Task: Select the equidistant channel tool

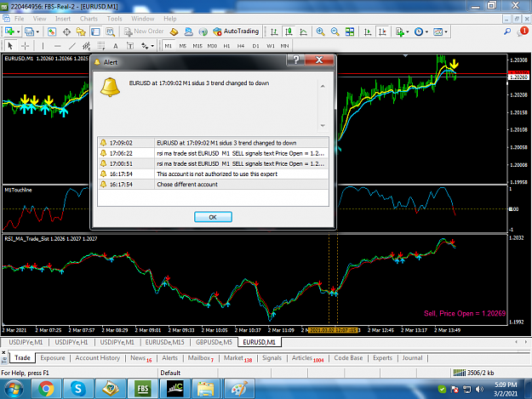Action: pyautogui.click(x=87, y=46)
